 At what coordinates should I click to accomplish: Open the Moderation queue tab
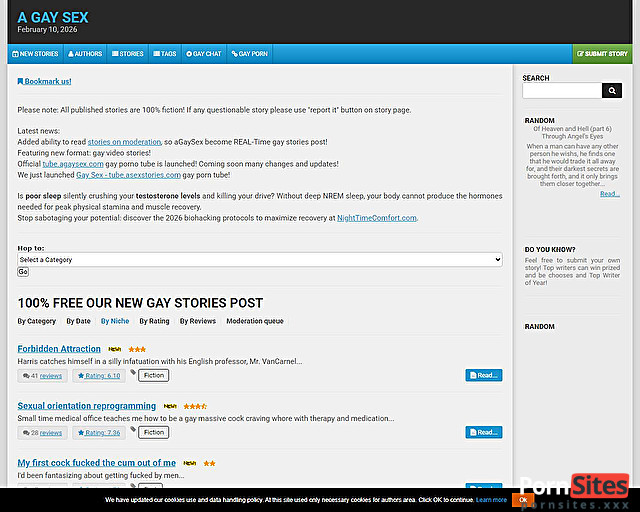click(x=255, y=321)
